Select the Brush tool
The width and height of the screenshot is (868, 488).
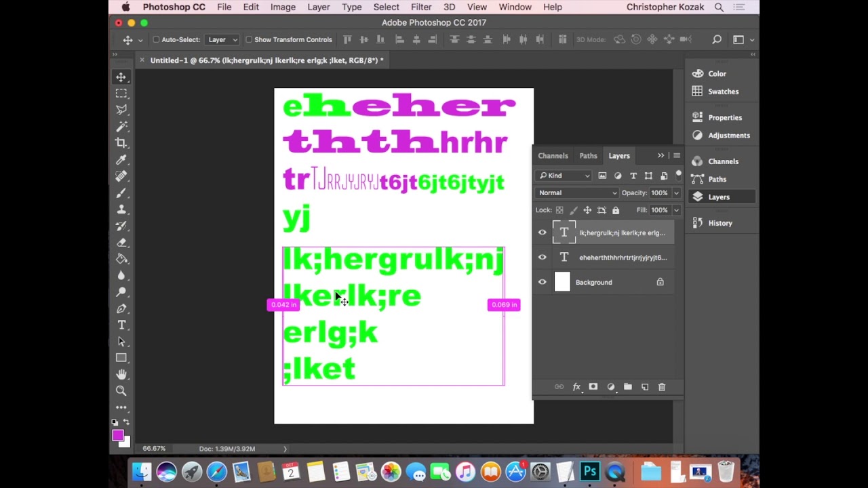(121, 193)
